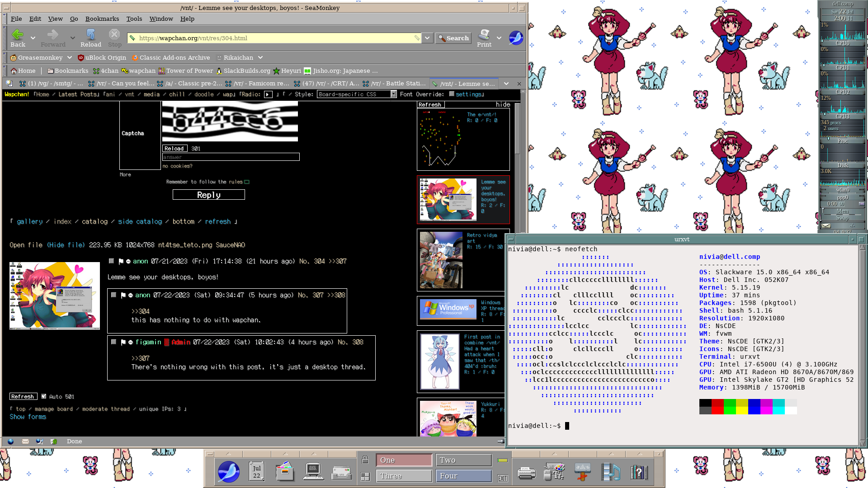The width and height of the screenshot is (868, 488).
Task: Click the panel lock icon
Action: coord(365,460)
